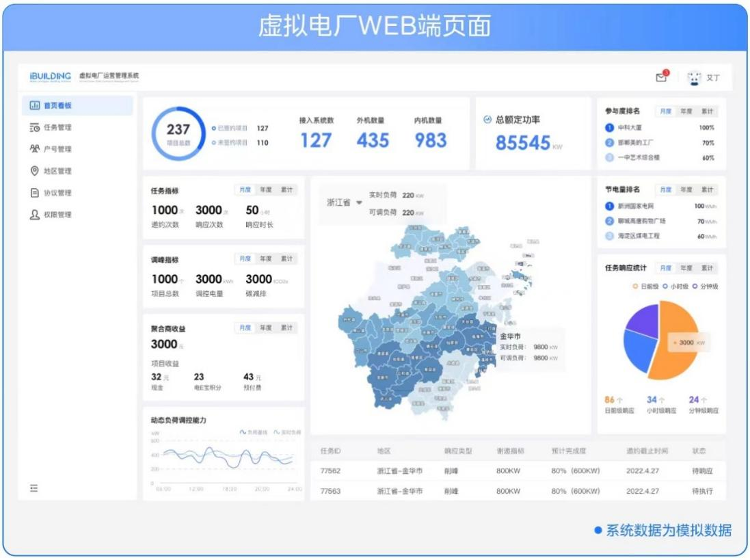
Task: Click username 艾丁 in header
Action: click(x=712, y=77)
